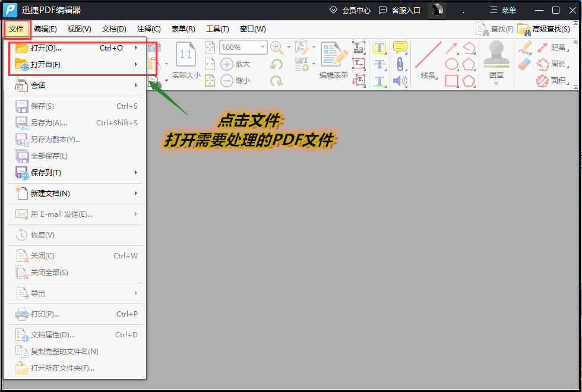Select the Sound annotation speaker tool
Image resolution: width=582 pixels, height=392 pixels.
[400, 81]
